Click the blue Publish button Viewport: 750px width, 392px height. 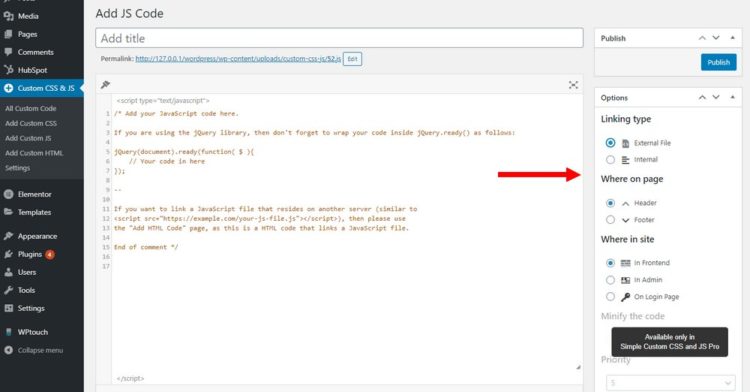click(718, 62)
